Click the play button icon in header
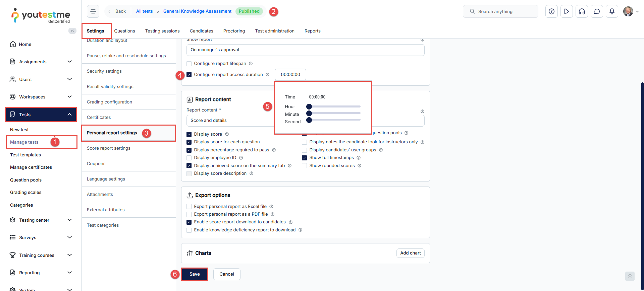Image resolution: width=644 pixels, height=291 pixels. (x=567, y=11)
